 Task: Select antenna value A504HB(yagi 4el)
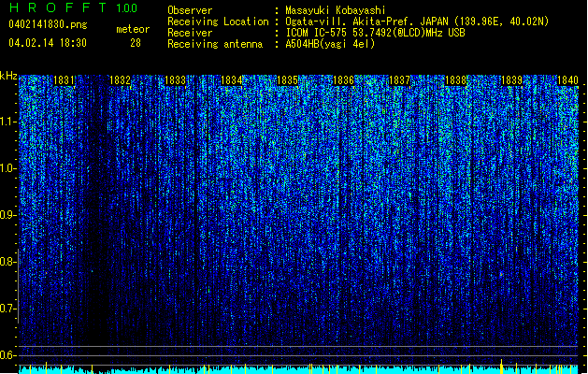click(330, 44)
